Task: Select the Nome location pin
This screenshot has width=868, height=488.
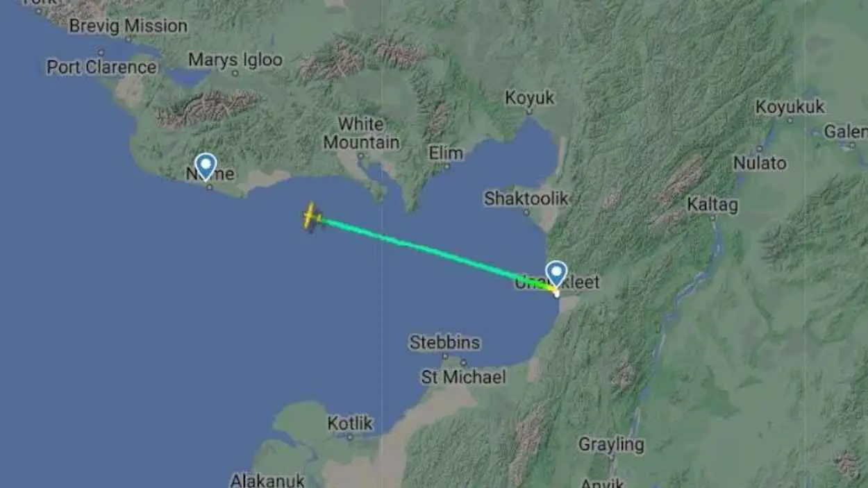Action: pyautogui.click(x=206, y=167)
